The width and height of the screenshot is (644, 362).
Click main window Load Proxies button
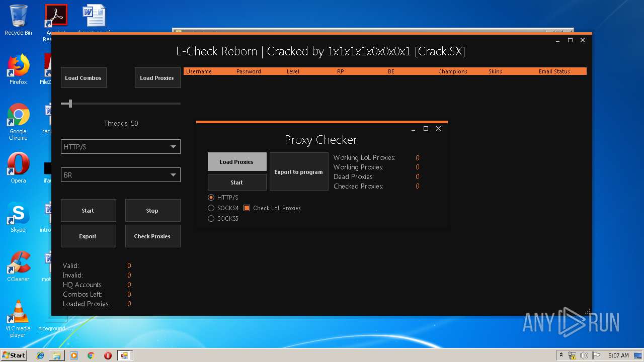pos(157,78)
